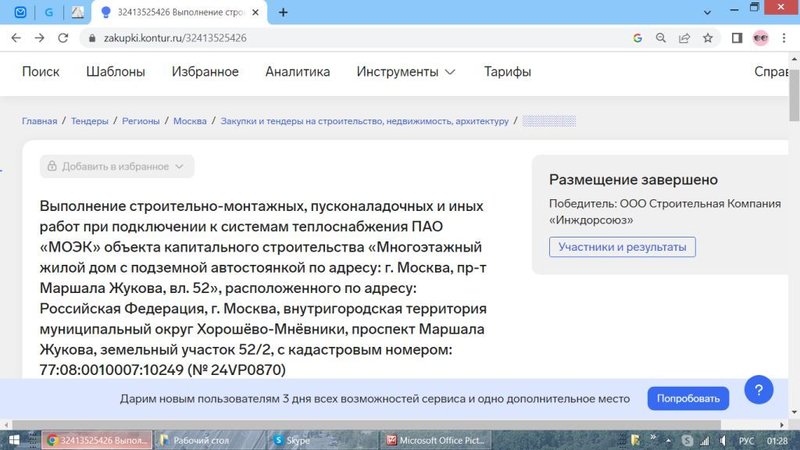Open the zoom magnifier control
This screenshot has height=450, width=800.
[x=661, y=38]
